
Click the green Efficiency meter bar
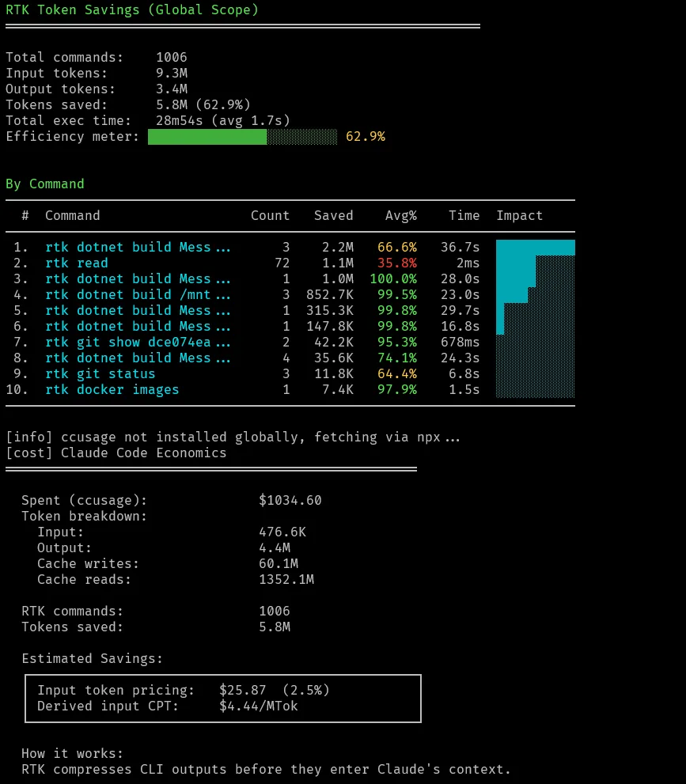click(x=207, y=137)
